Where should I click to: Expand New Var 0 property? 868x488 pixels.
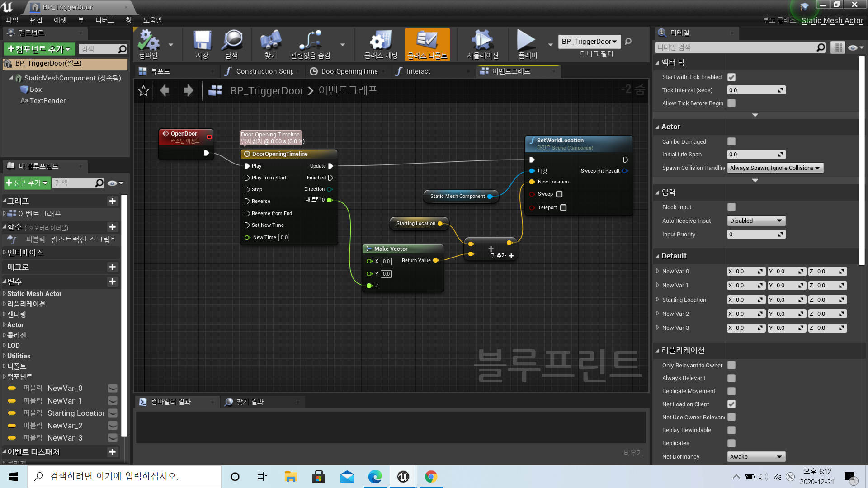coord(657,271)
